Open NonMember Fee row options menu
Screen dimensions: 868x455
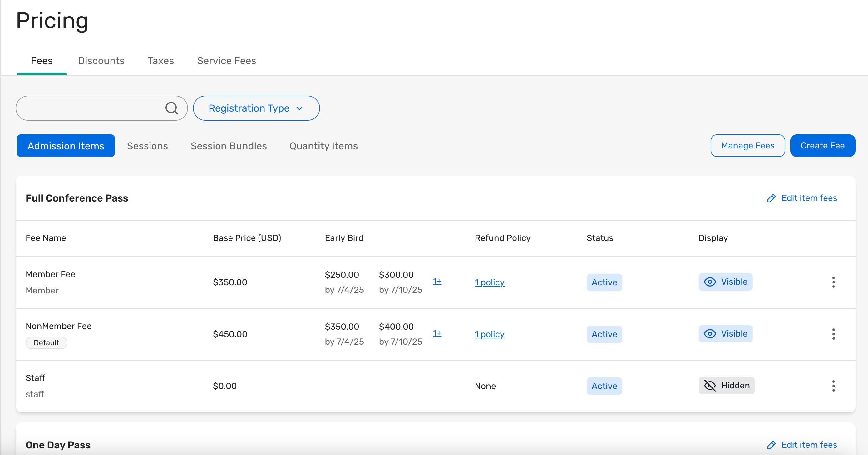(833, 334)
